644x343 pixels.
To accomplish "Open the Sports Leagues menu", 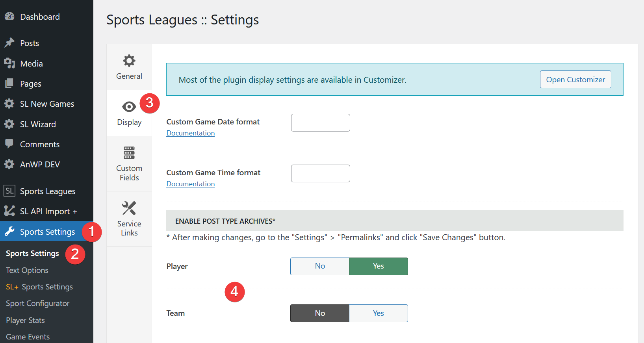I will (46, 191).
